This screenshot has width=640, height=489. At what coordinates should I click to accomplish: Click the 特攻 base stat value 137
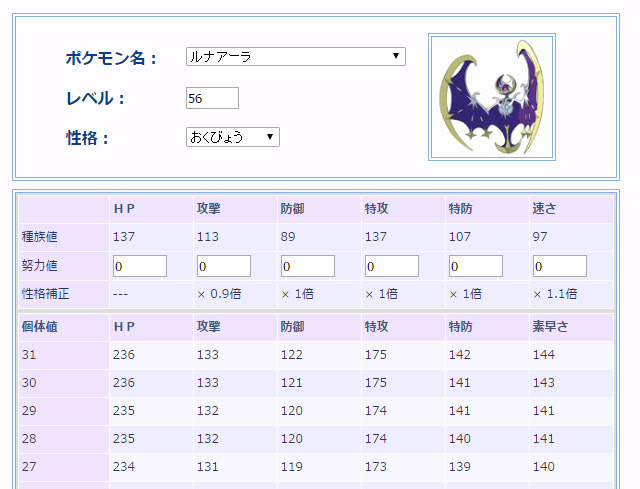[376, 237]
